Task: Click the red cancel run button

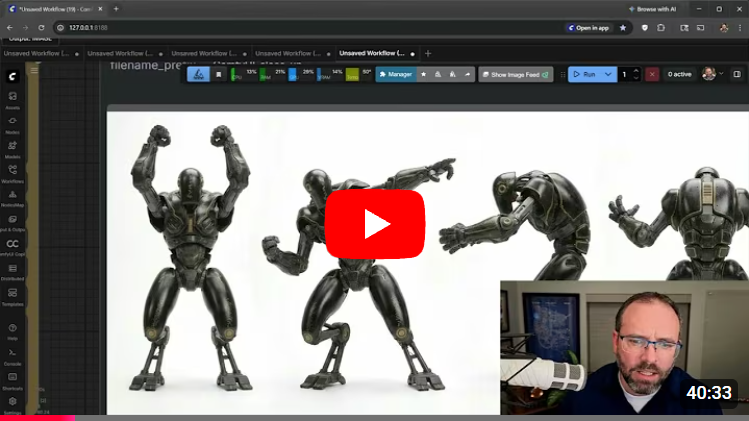Action: (652, 74)
